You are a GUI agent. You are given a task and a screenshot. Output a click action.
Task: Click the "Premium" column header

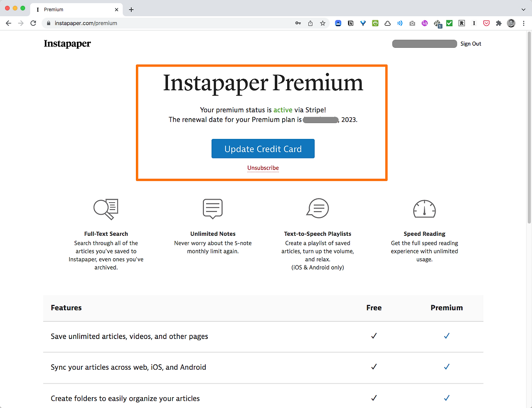point(447,308)
